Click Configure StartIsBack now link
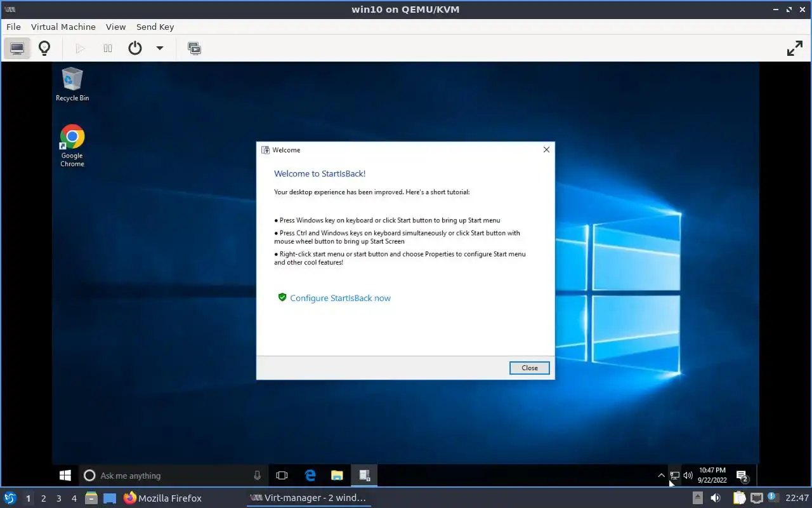Viewport: 812px width, 508px height. tap(340, 298)
